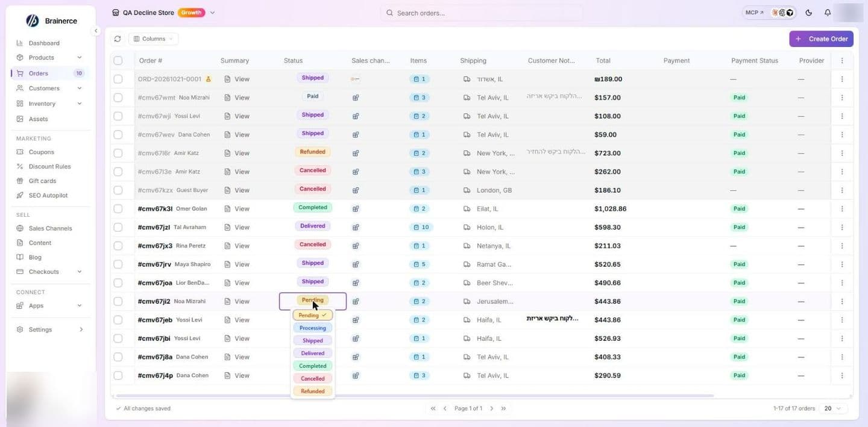This screenshot has height=427, width=868.
Task: Open the page size dropdown showing 20
Action: (834, 408)
